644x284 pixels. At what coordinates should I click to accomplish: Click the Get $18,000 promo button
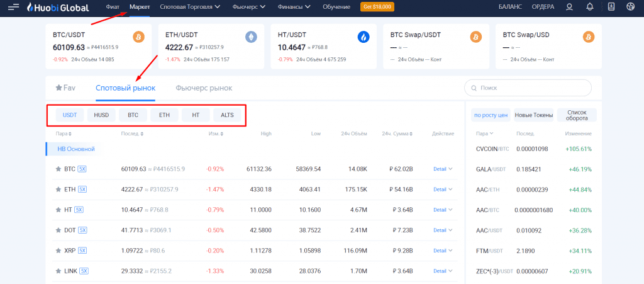[377, 7]
